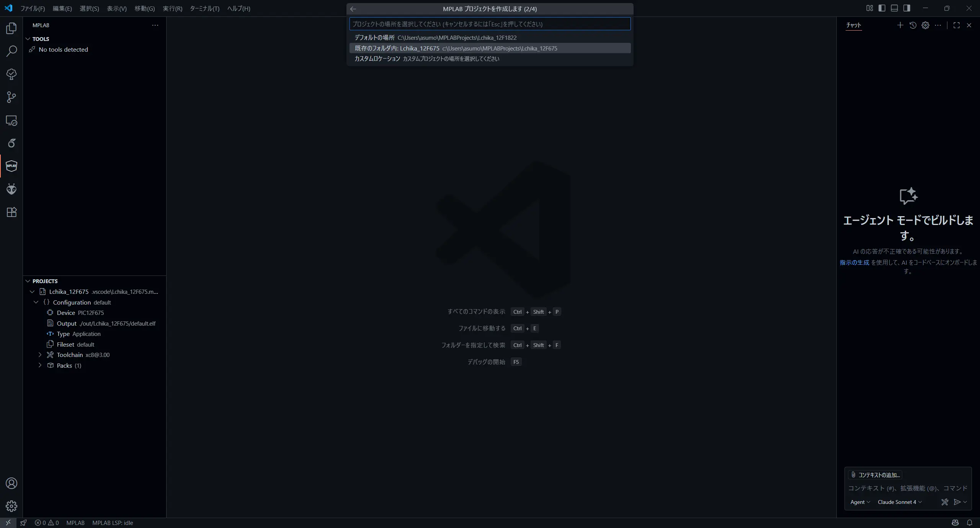Open the Agent mode dropdown
The width and height of the screenshot is (980, 528).
(860, 502)
